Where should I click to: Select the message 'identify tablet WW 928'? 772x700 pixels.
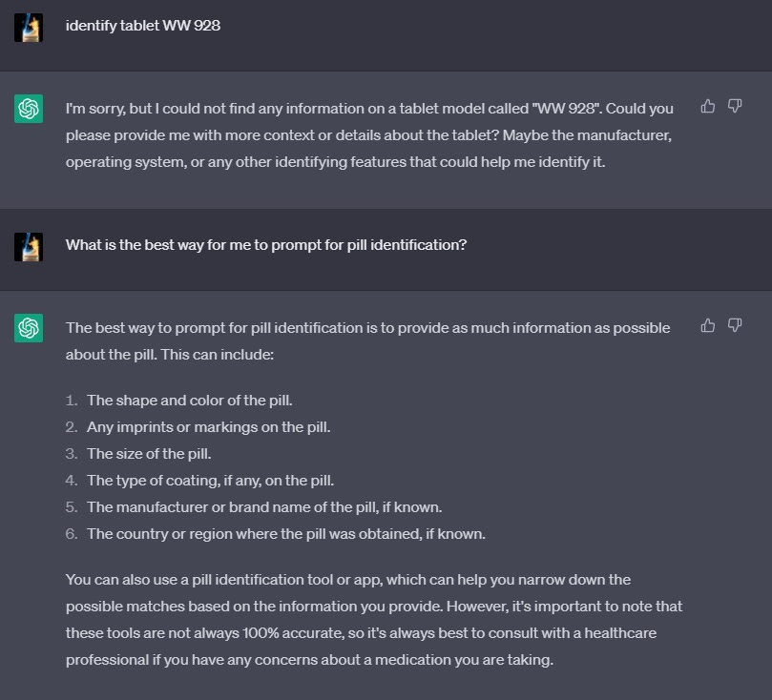coord(143,26)
